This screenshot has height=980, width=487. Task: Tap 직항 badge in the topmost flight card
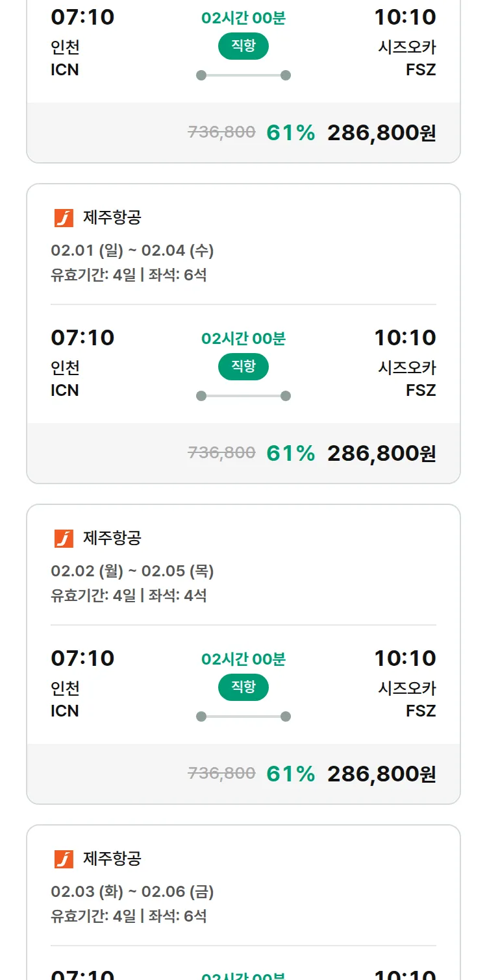point(243,46)
